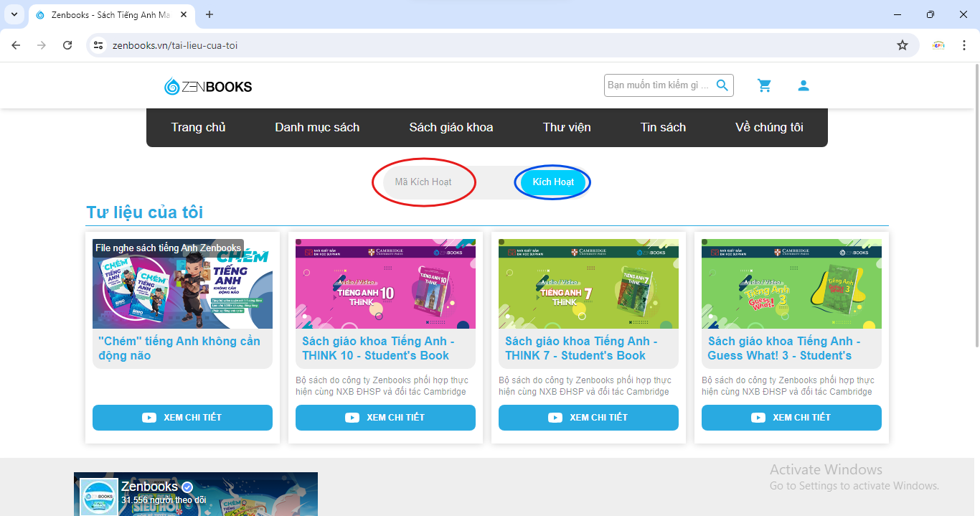Open the shopping cart icon

[x=765, y=85]
